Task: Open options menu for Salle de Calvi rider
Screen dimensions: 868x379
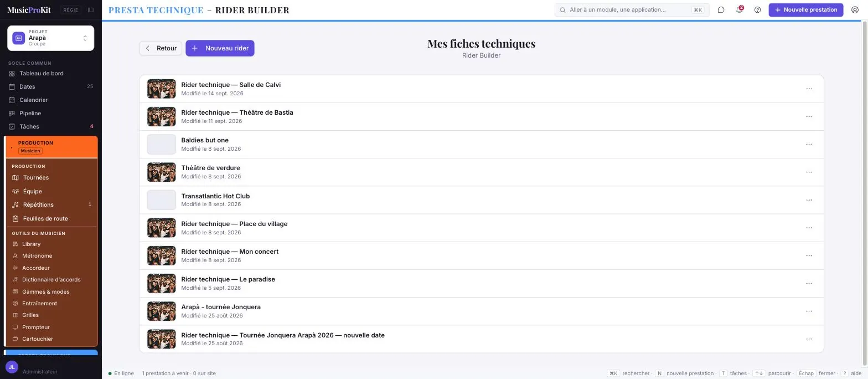Action: click(809, 89)
